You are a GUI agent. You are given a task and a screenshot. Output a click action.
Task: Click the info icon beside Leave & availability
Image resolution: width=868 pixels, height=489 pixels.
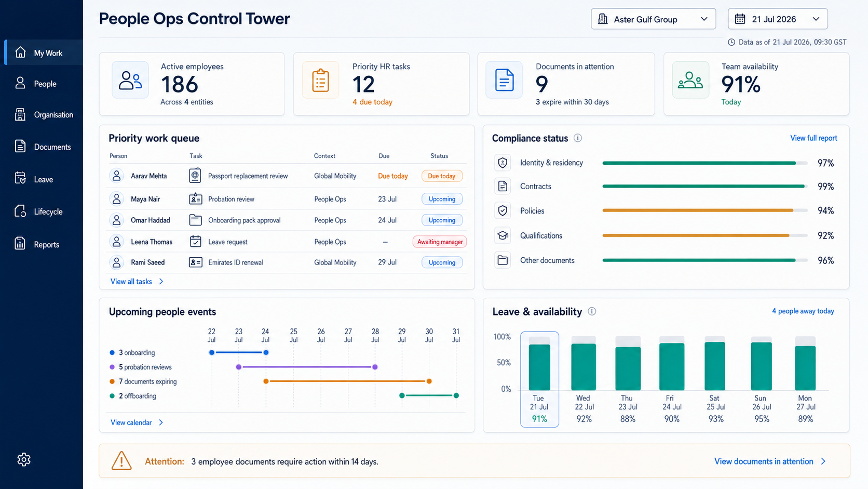(x=592, y=311)
